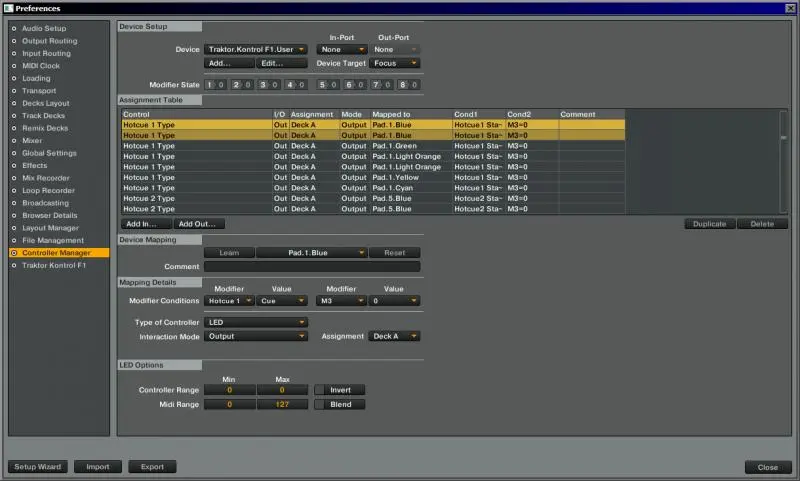
Task: Open the Device dropdown Traktor.Kontrol F1.User
Action: [x=256, y=49]
